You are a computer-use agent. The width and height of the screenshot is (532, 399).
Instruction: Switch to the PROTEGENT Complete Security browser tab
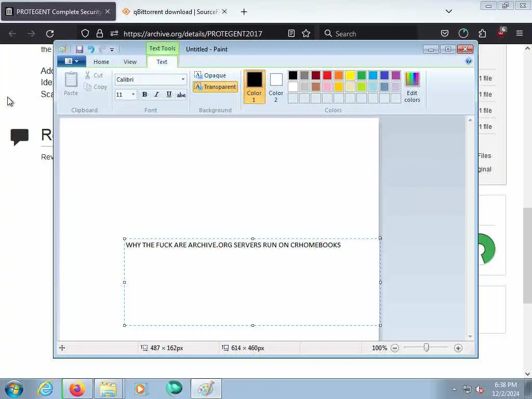[58, 11]
